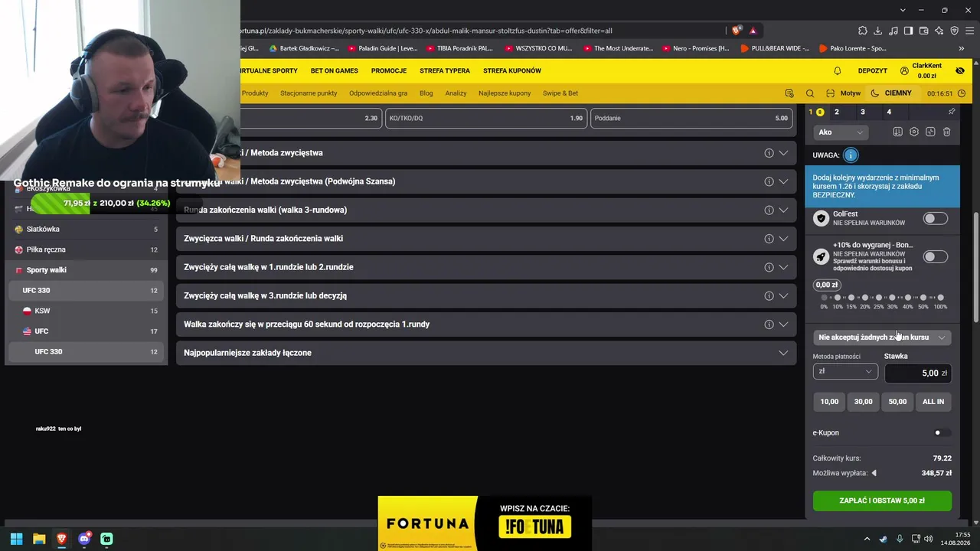Open Brave VPN shield icon

click(x=954, y=31)
